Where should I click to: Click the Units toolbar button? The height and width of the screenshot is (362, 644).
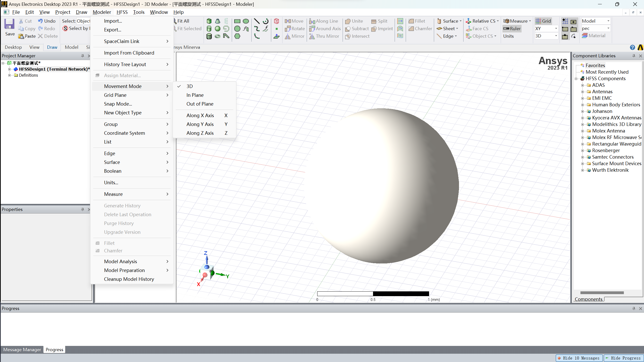coord(509,36)
